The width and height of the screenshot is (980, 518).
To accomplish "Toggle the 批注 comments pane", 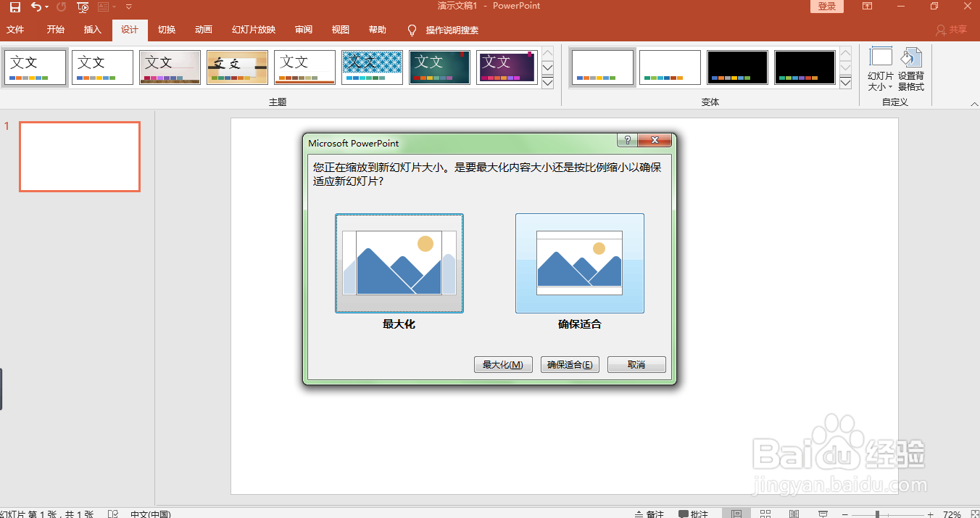I will 694,514.
